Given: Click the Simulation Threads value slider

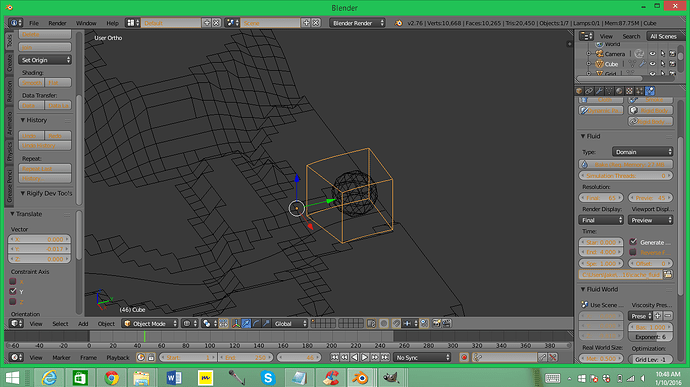Looking at the screenshot, I should click(x=626, y=175).
